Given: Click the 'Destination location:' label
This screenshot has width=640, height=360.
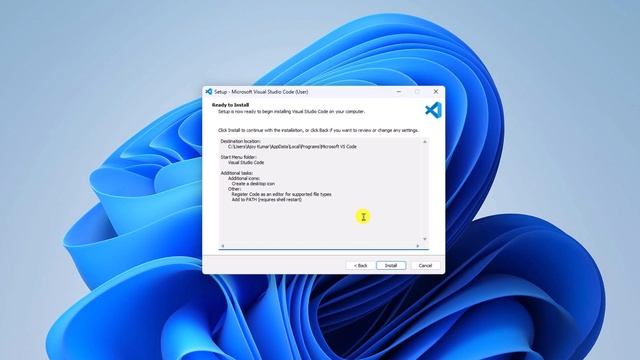Looking at the screenshot, I should coord(241,141).
